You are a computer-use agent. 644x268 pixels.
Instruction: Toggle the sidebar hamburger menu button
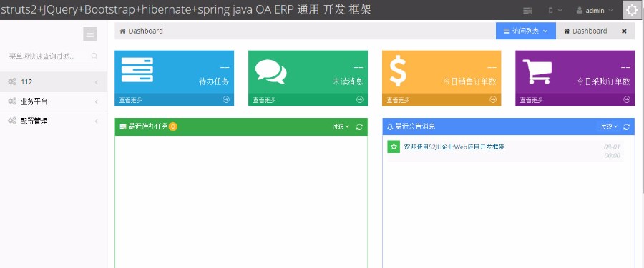(90, 34)
